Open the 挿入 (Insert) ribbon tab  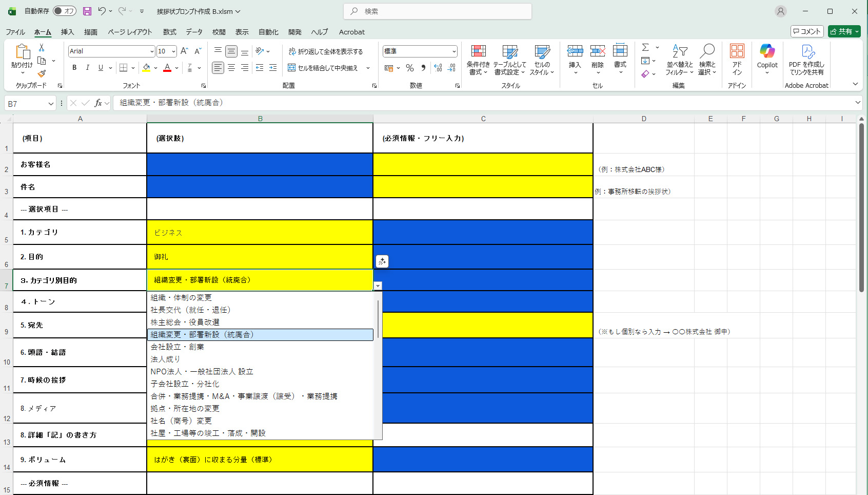[67, 32]
